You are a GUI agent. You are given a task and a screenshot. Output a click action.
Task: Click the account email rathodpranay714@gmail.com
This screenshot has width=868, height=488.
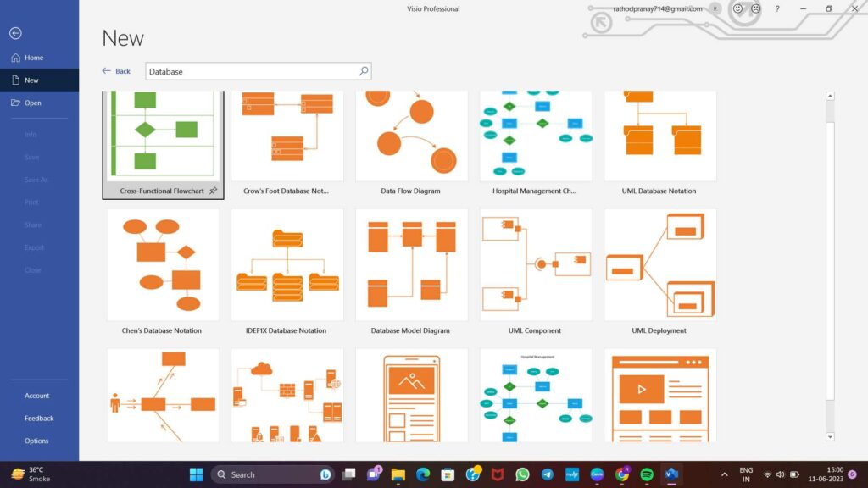pos(657,8)
